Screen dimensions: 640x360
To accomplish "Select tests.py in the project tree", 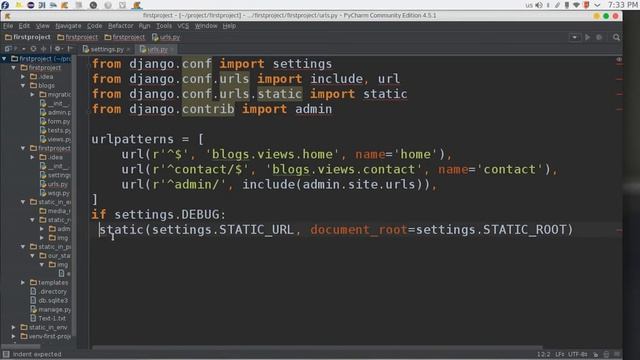I will pos(55,130).
